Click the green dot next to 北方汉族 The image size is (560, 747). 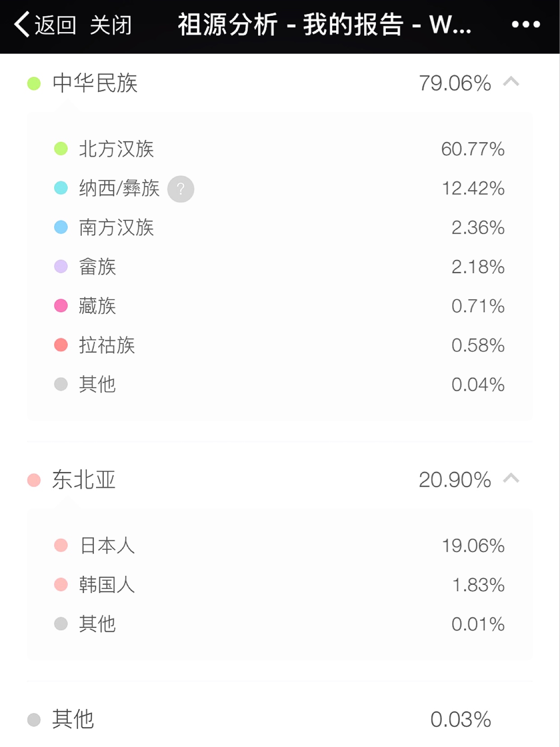tap(61, 149)
